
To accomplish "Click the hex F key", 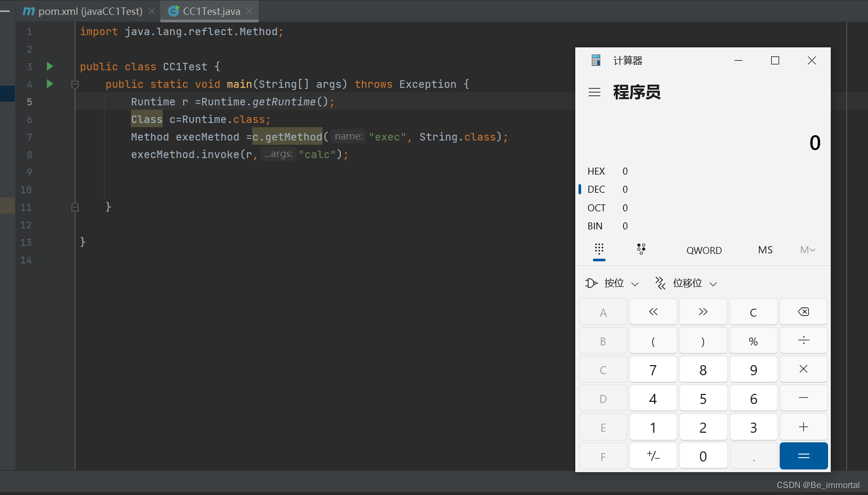I will click(603, 456).
